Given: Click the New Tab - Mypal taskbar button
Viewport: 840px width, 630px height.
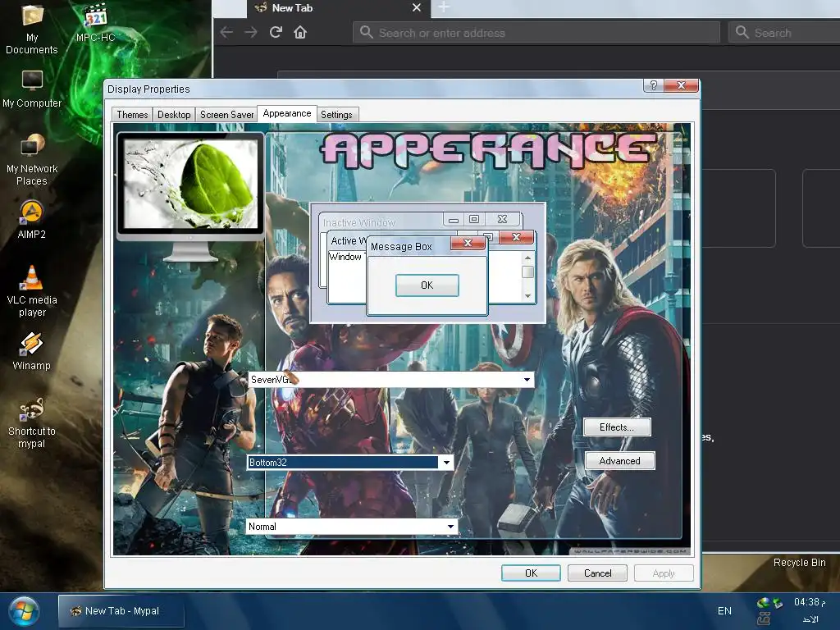Looking at the screenshot, I should [121, 611].
